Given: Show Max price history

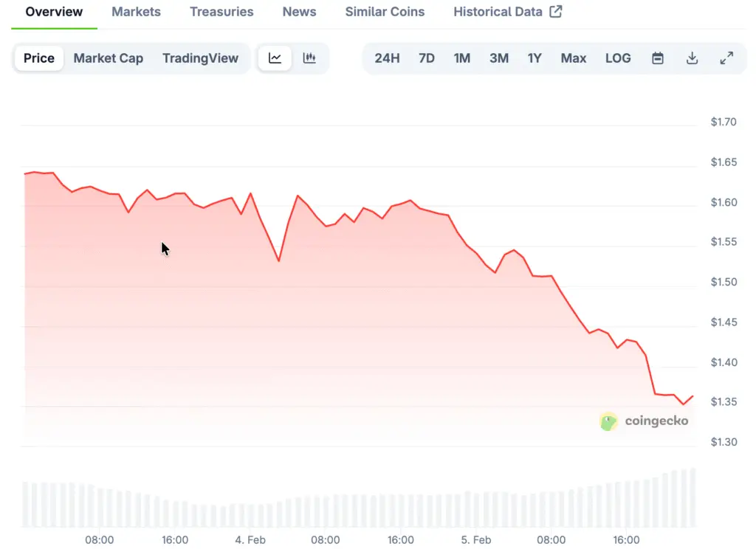Looking at the screenshot, I should 574,58.
